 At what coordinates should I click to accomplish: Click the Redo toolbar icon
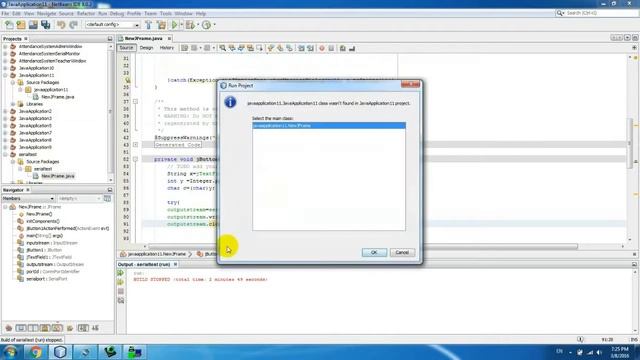(73, 25)
